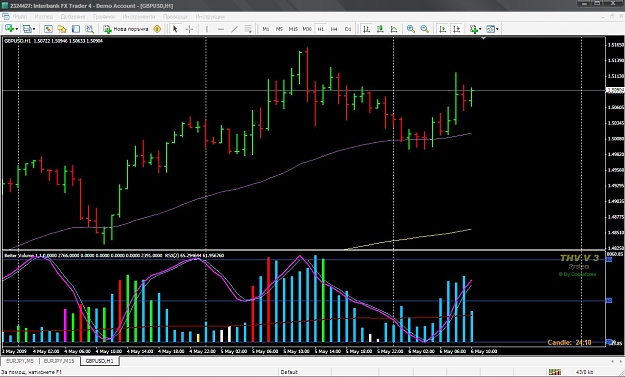Show the Market Watch panel
Screen dimensions: 625x377
coord(48,29)
